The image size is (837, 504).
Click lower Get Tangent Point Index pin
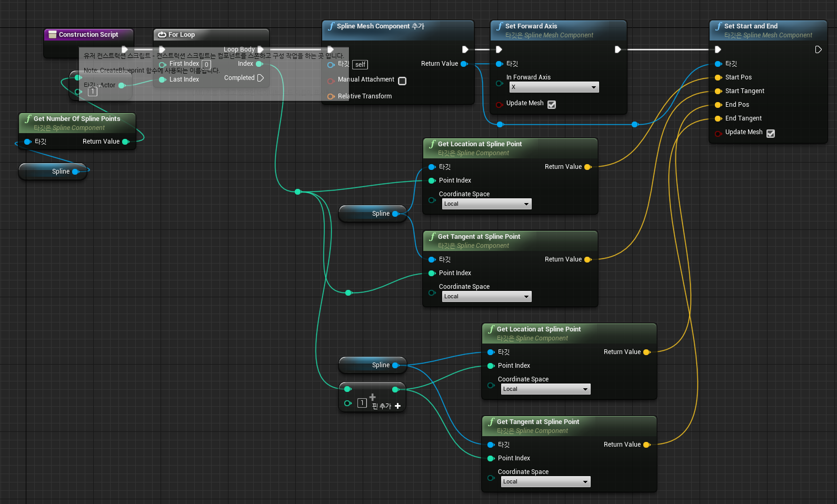tap(491, 458)
